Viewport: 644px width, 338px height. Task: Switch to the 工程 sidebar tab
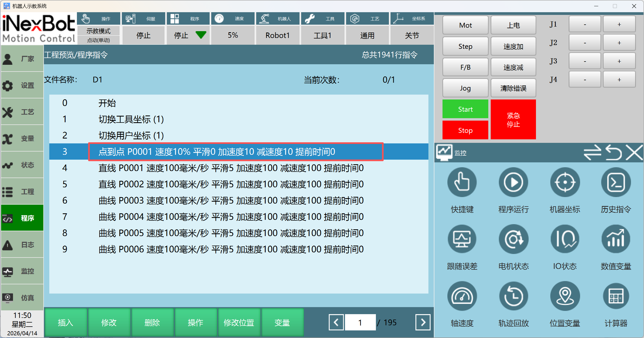(x=22, y=192)
